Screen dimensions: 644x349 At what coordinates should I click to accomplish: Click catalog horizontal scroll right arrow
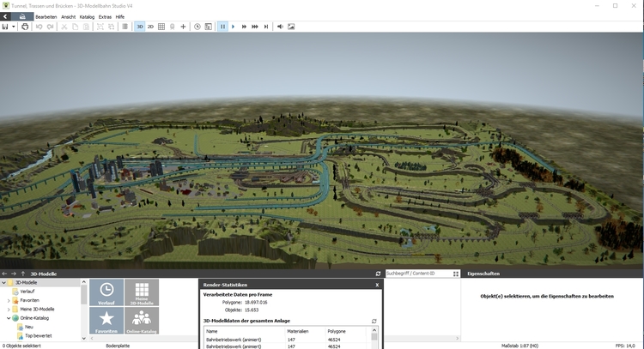(x=457, y=339)
